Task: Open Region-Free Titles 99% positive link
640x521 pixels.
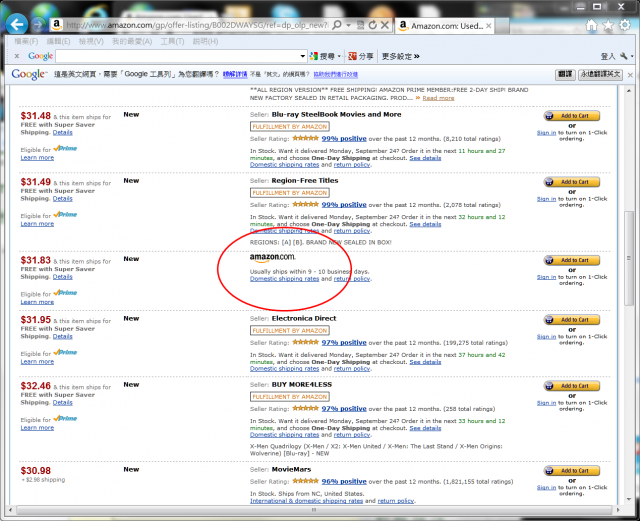Action: coord(344,205)
